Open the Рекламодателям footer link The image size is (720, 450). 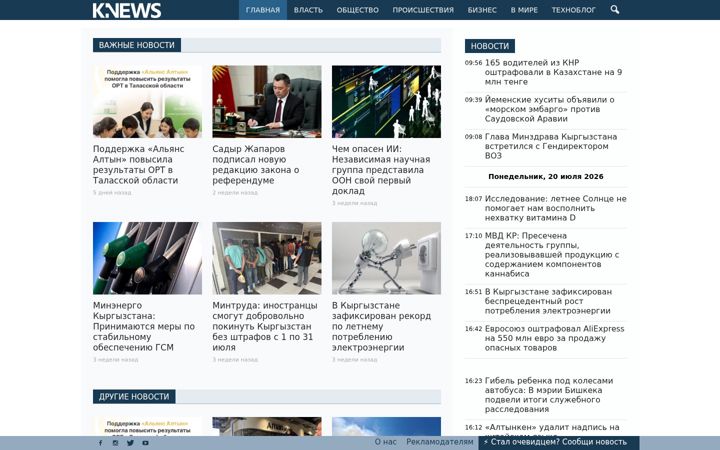click(x=439, y=442)
